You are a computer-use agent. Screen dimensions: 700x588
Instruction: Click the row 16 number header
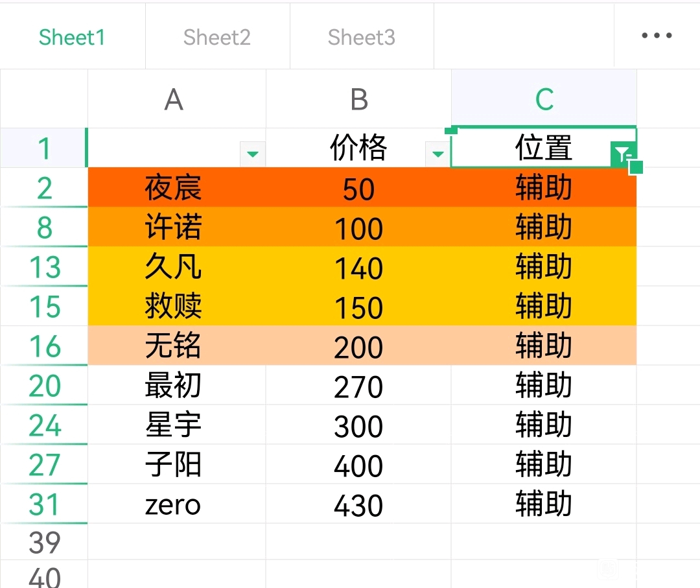(44, 346)
